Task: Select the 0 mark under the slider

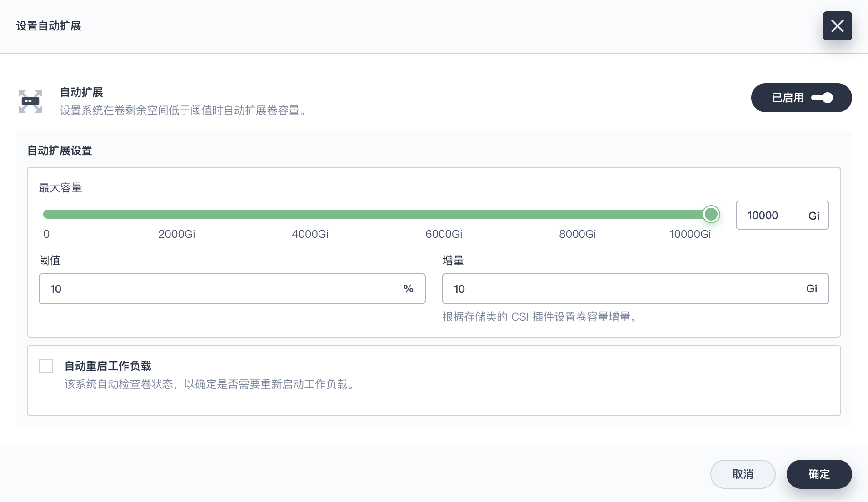Action: click(x=46, y=234)
